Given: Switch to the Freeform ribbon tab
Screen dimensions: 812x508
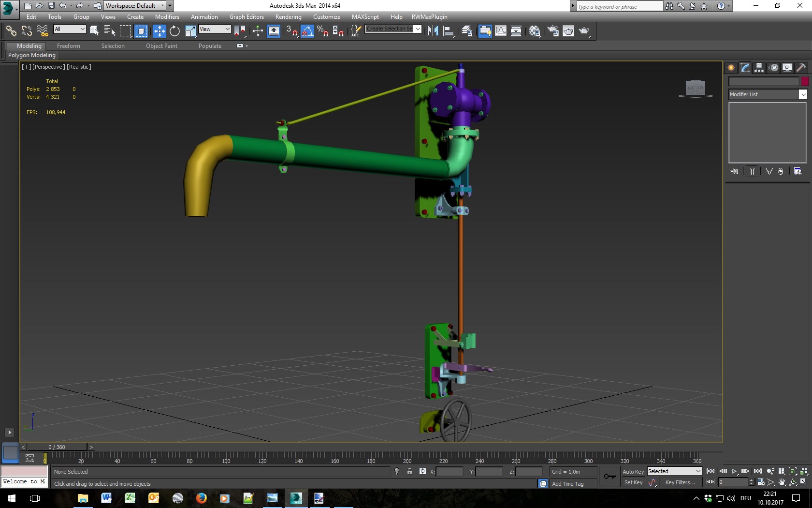Looking at the screenshot, I should (68, 46).
